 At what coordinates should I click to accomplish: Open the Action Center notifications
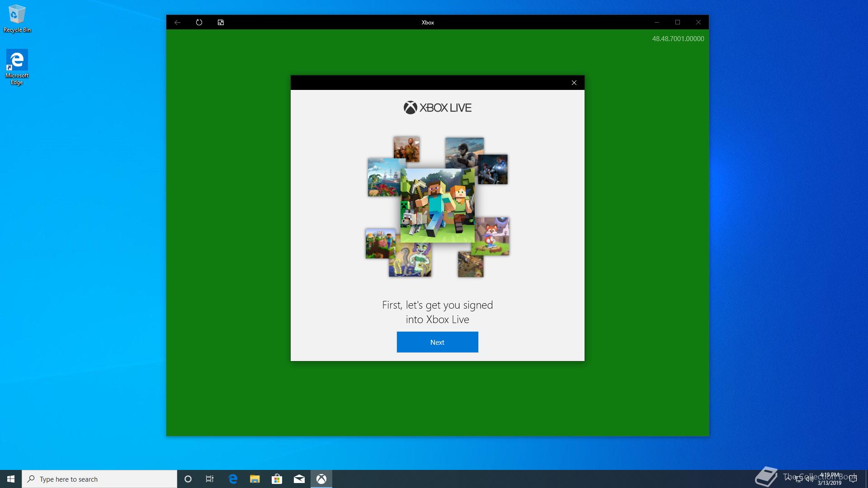[853, 479]
